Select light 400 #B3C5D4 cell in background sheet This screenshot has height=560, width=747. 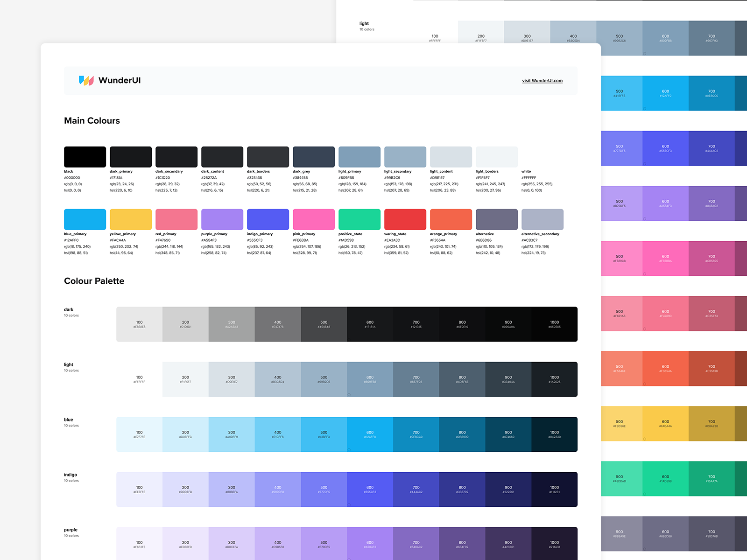point(573,32)
